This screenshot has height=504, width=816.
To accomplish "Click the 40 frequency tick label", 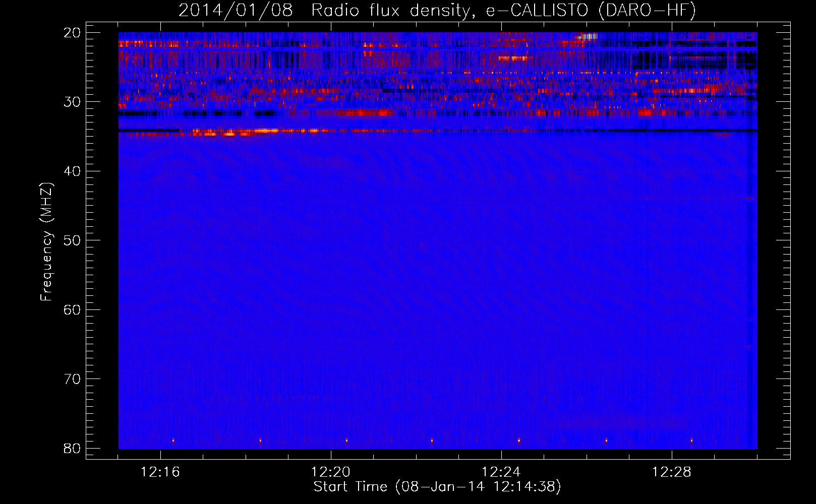I will [72, 171].
